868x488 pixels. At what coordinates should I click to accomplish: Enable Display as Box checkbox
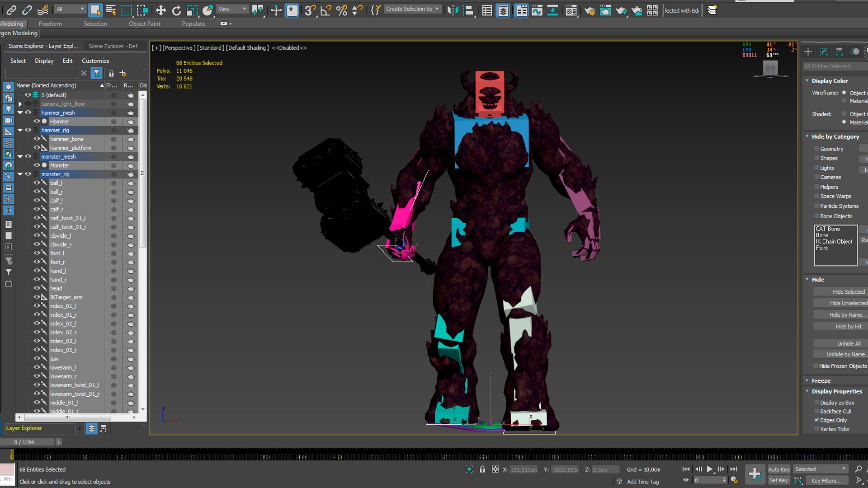(x=817, y=403)
